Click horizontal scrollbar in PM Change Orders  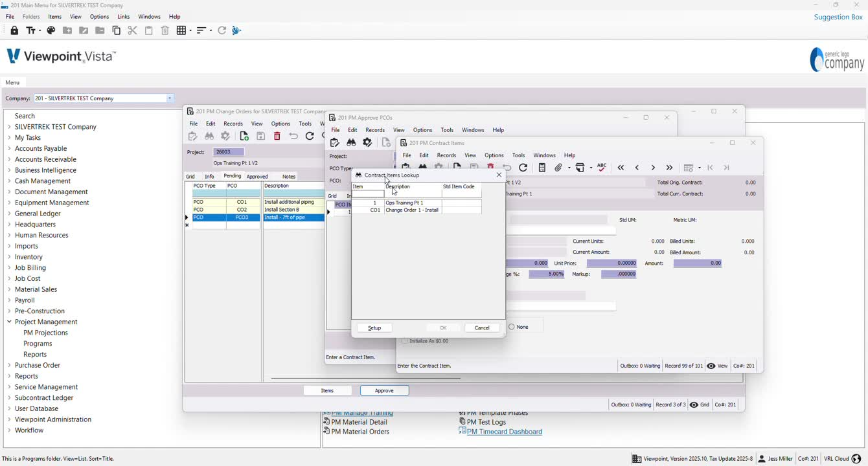click(x=365, y=378)
